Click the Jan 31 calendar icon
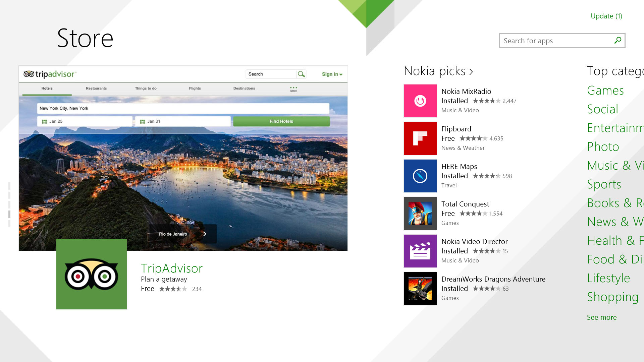 (142, 122)
